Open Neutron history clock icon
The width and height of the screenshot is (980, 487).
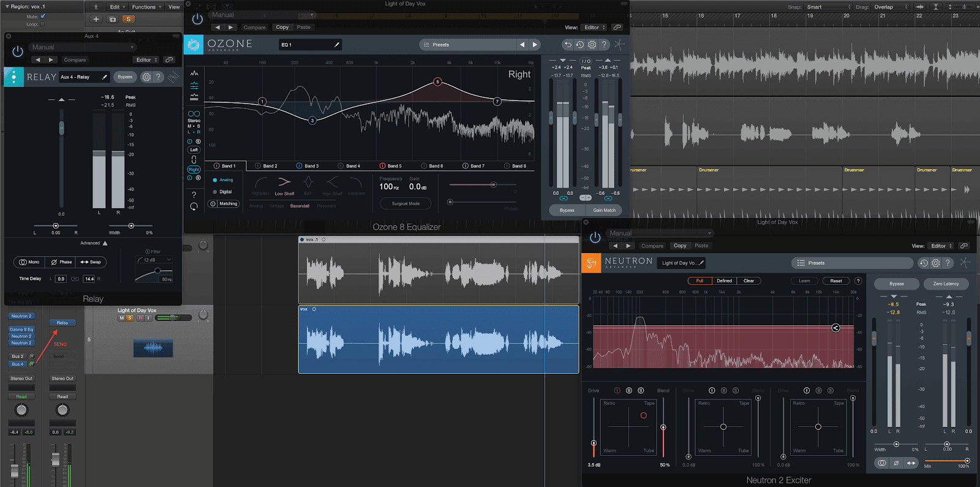point(924,263)
